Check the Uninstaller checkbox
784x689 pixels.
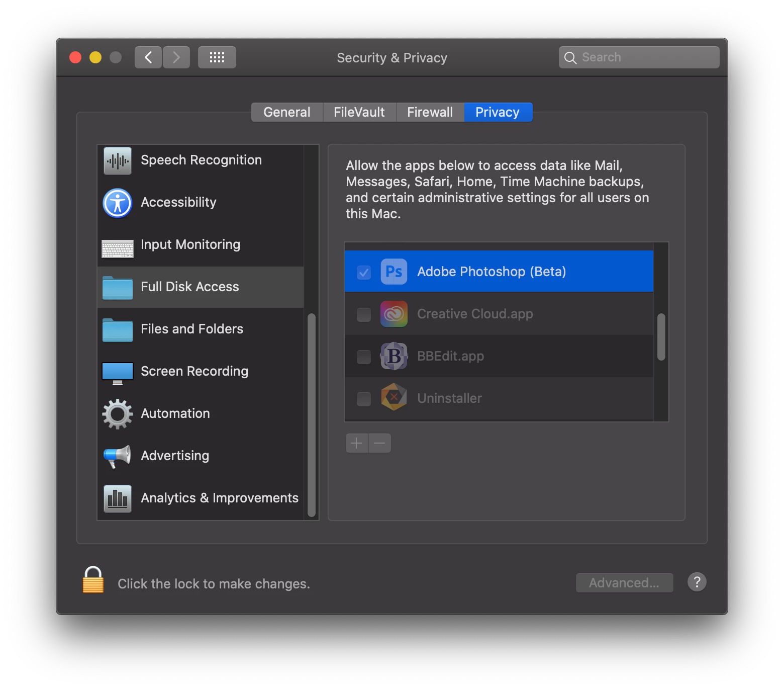pos(364,399)
